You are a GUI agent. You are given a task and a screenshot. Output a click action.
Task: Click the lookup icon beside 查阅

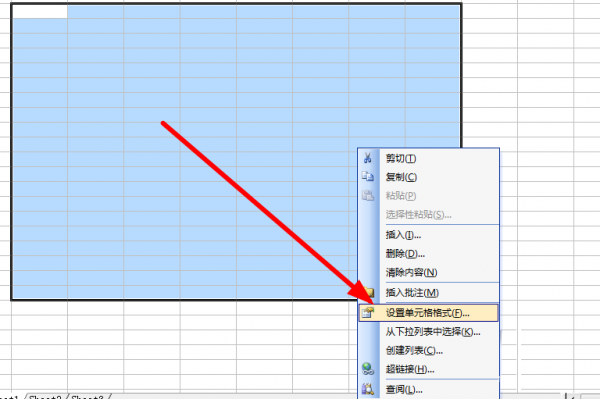coord(368,389)
